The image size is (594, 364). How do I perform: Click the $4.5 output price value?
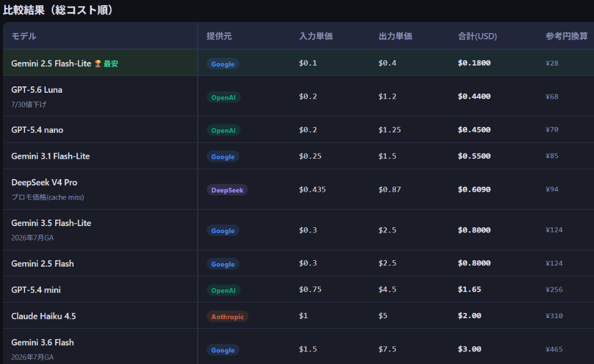point(387,289)
